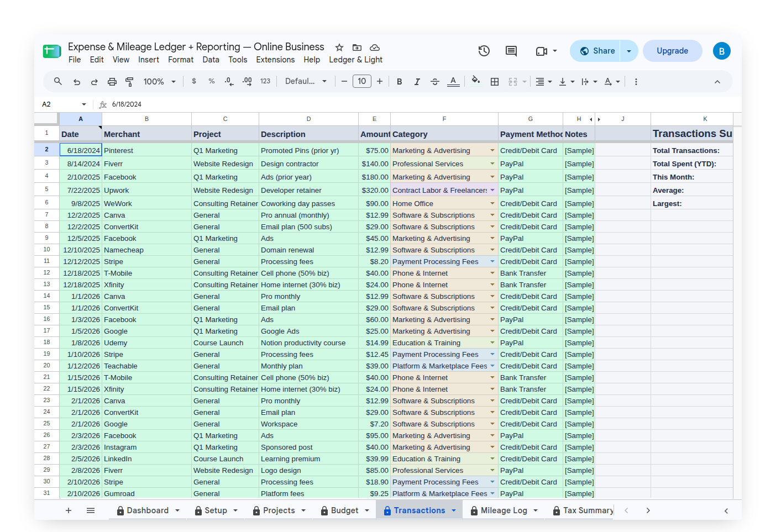Check the cloud document status icon
The image size is (776, 532).
(375, 48)
